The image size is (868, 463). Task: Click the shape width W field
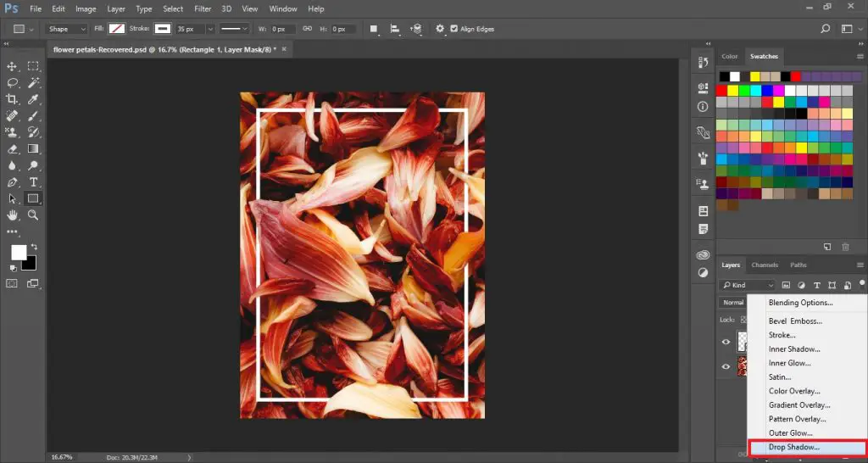pos(282,29)
